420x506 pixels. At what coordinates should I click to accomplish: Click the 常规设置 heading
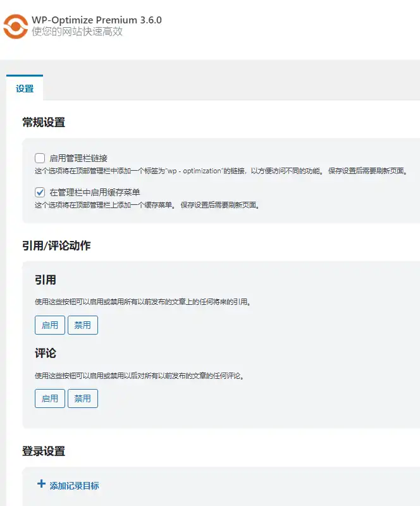(44, 122)
